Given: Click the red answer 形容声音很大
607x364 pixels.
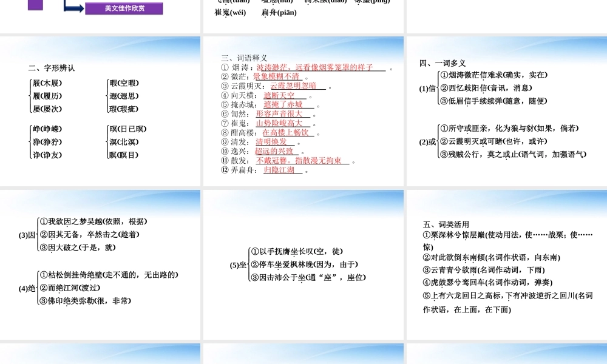Looking at the screenshot, I should 279,113.
